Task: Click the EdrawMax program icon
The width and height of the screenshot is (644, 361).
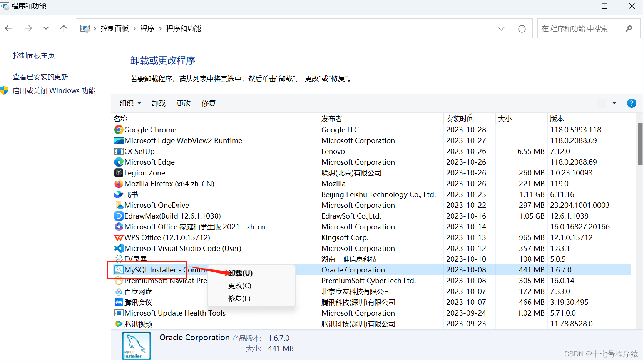Action: (119, 216)
